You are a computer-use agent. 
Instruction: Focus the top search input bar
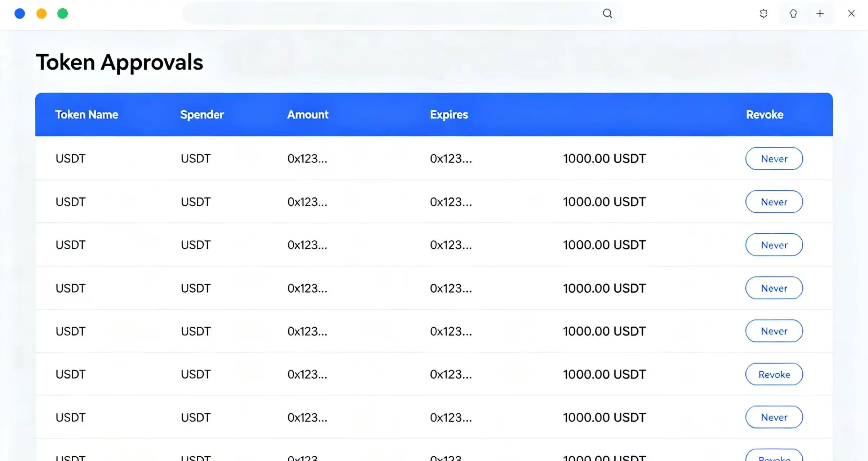(402, 14)
